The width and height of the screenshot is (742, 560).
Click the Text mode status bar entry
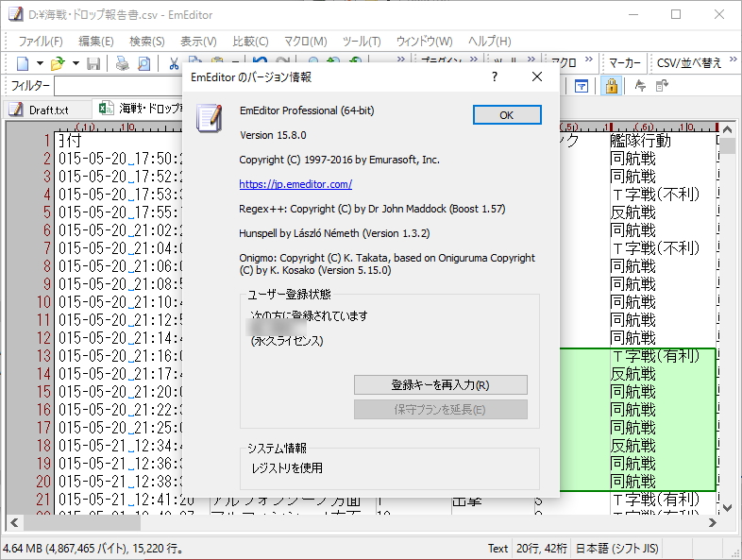pyautogui.click(x=497, y=549)
